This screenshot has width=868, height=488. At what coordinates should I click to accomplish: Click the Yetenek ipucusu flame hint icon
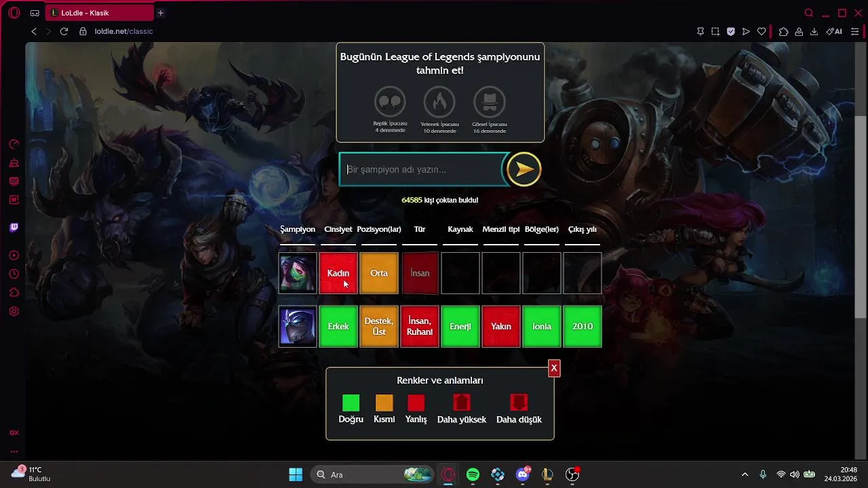tap(439, 102)
